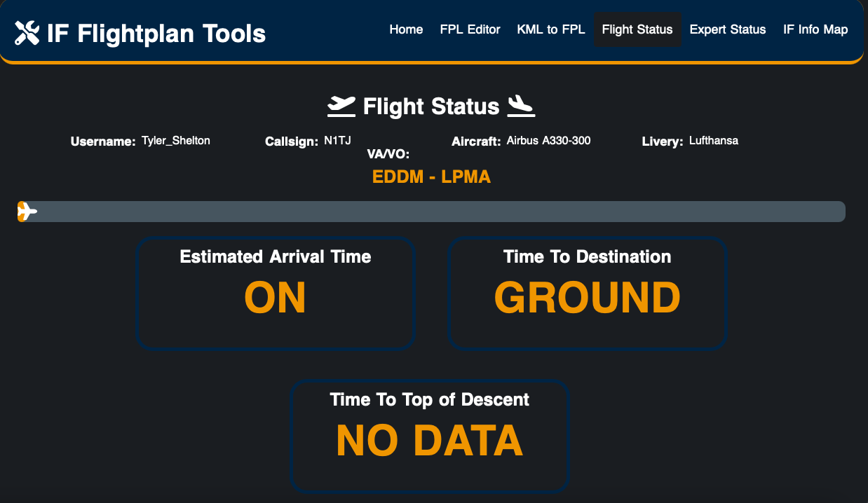868x503 pixels.
Task: Click the Time To Destination card
Action: (x=587, y=293)
